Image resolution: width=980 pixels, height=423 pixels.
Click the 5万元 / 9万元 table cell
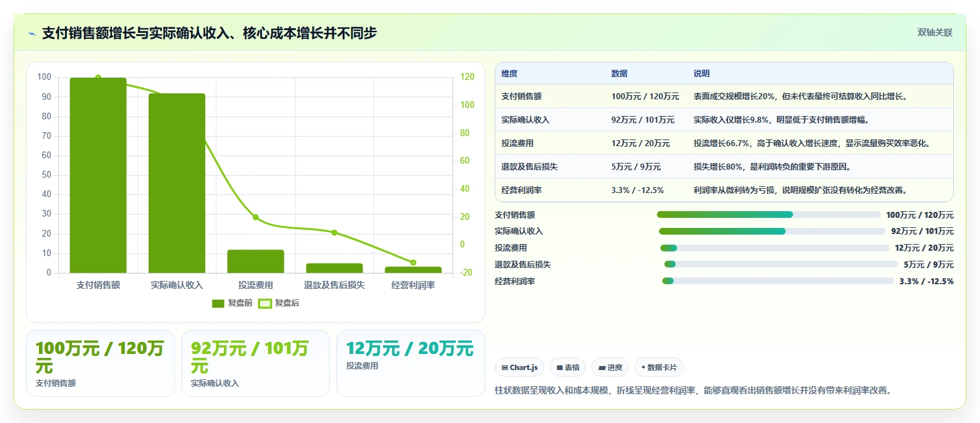point(636,167)
